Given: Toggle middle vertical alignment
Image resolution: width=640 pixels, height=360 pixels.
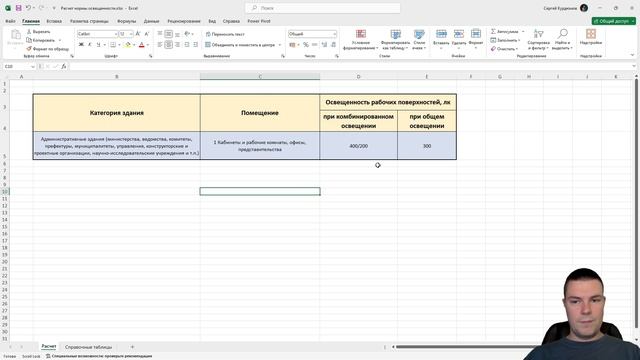Looking at the screenshot, I should [169, 34].
